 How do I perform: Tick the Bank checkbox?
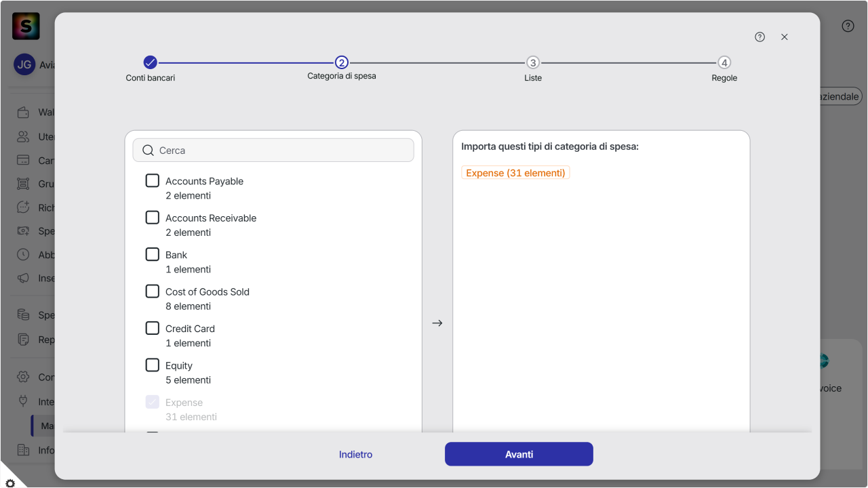(153, 254)
